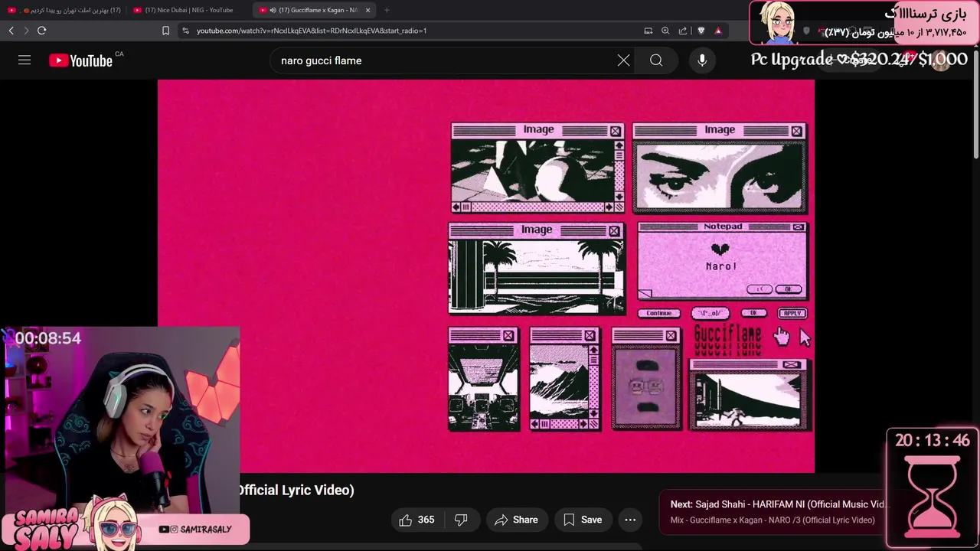
Task: Like the video (365 likes)
Action: 417,520
